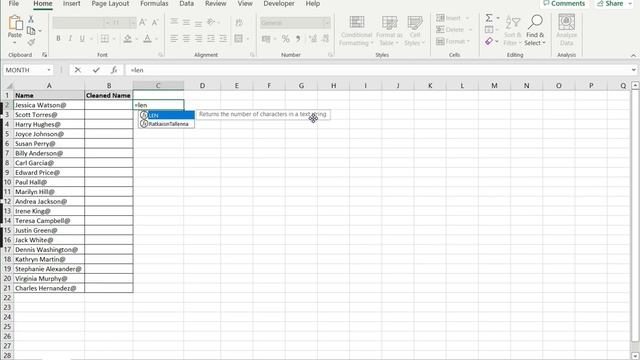
Task: Switch to the Formulas tab
Action: point(154,4)
